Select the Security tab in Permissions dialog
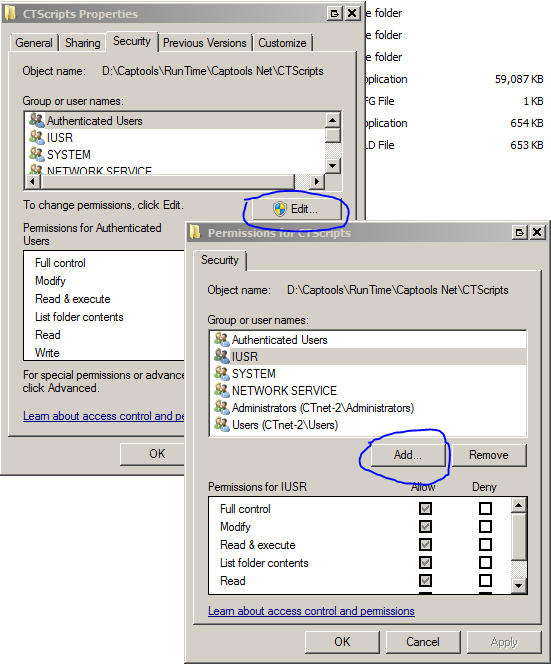 coord(220,260)
